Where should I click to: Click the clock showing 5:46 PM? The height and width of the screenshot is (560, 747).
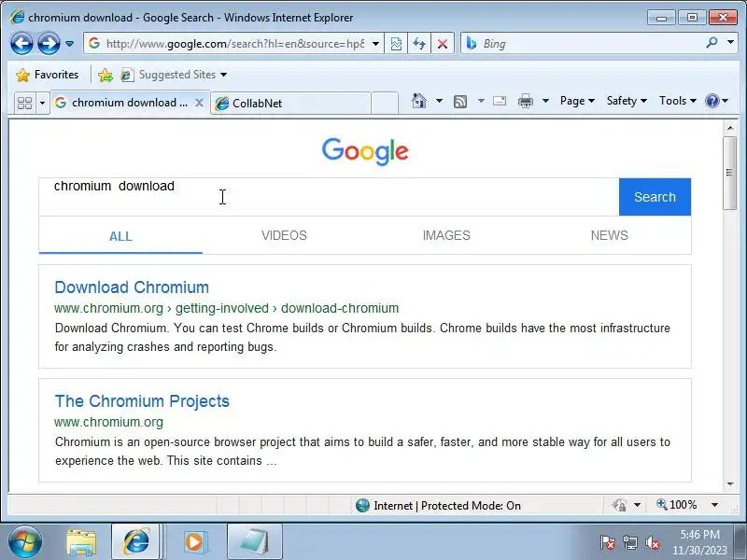pyautogui.click(x=699, y=535)
